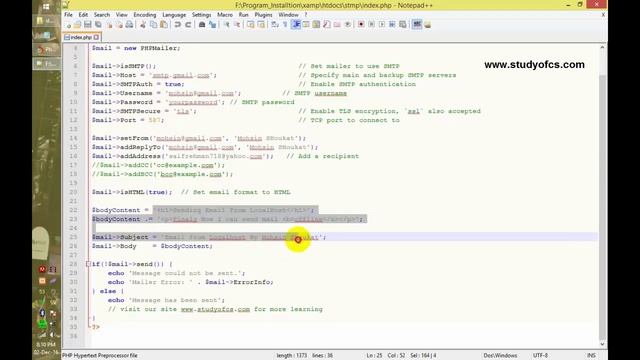Click the Open file toolbar icon
The width and height of the screenshot is (640, 360).
pos(77,25)
